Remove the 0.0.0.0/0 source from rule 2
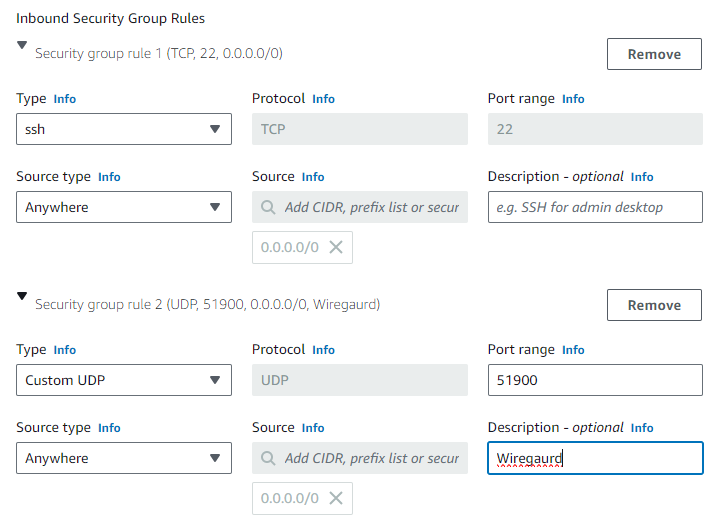 pos(336,498)
